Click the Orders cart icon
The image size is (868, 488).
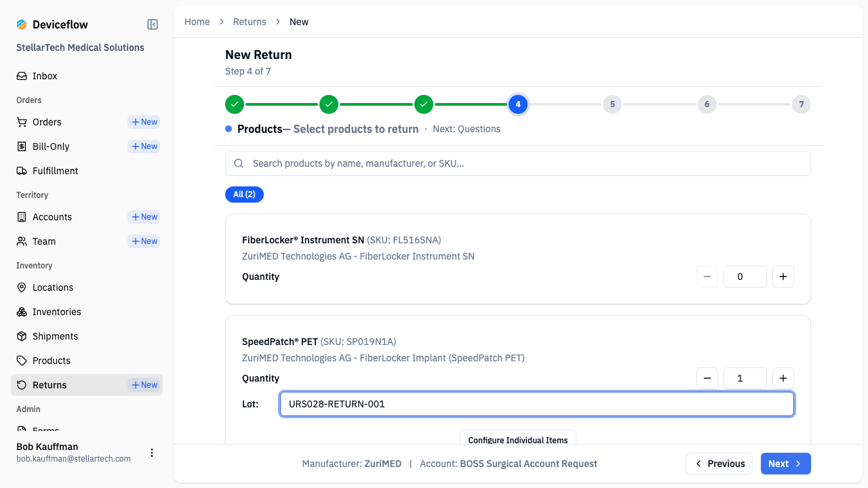coord(22,122)
